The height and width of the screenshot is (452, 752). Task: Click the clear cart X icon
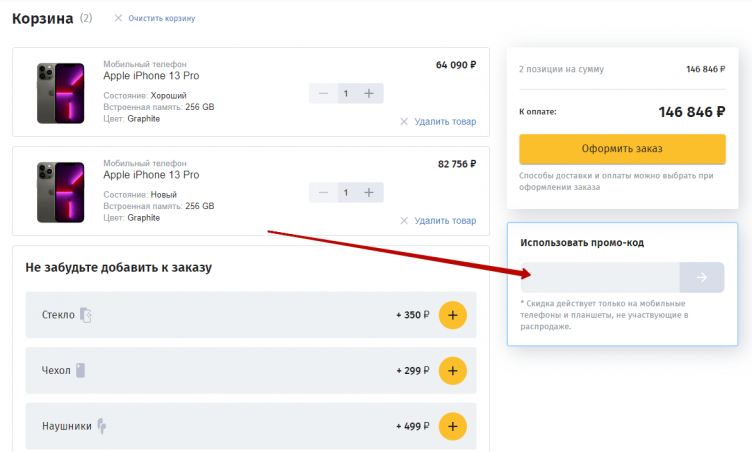pos(118,19)
